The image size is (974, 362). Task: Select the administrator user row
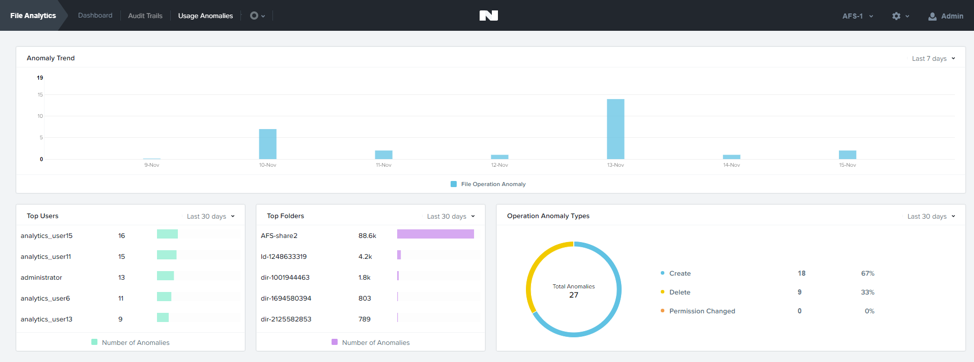pos(130,277)
